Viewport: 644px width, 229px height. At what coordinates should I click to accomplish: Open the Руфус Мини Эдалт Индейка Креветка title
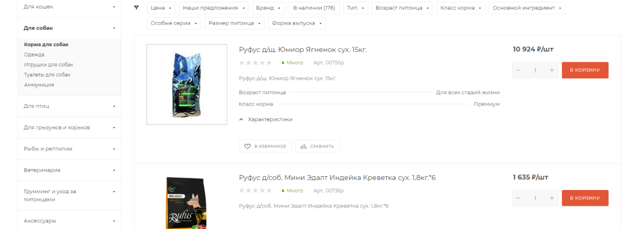coord(337,178)
